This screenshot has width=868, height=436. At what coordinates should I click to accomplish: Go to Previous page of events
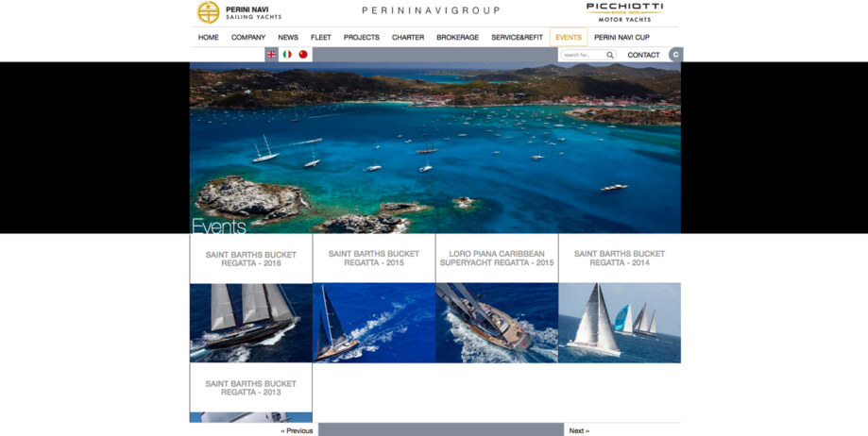297,430
